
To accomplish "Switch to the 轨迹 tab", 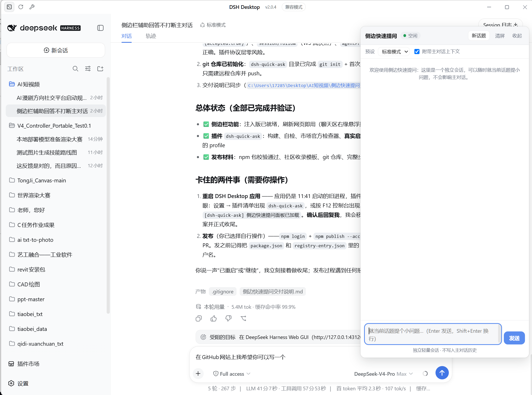I will pos(151,36).
